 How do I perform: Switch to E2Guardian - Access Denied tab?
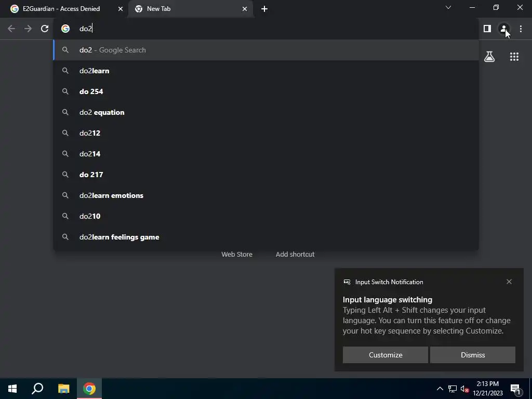click(x=61, y=9)
